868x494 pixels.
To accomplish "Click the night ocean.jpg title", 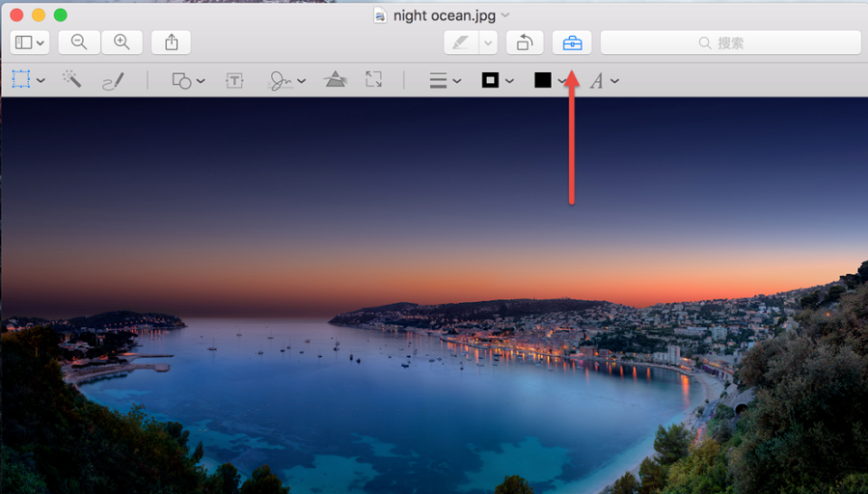I will tap(445, 15).
